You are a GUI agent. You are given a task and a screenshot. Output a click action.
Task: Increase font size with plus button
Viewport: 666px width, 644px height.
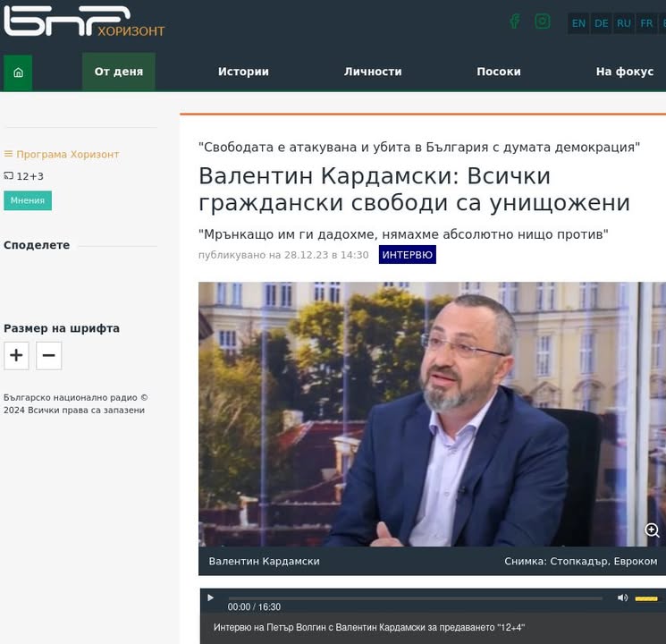(x=17, y=355)
